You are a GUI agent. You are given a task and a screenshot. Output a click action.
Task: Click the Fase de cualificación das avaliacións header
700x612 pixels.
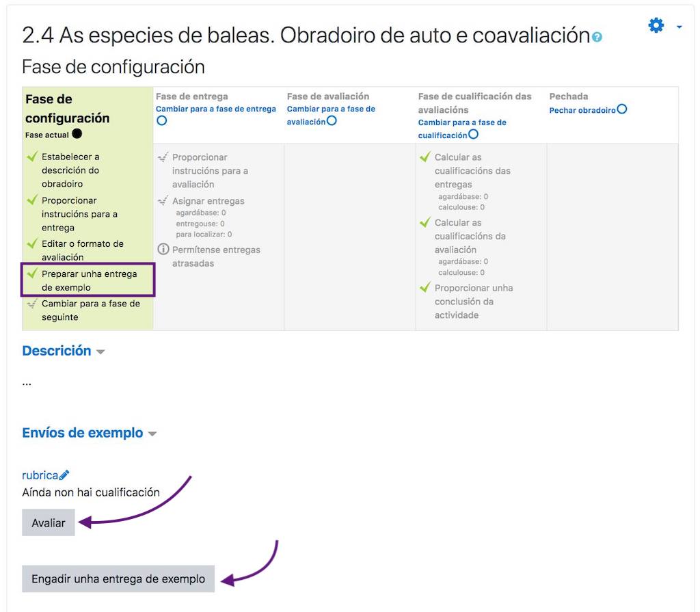(x=464, y=103)
